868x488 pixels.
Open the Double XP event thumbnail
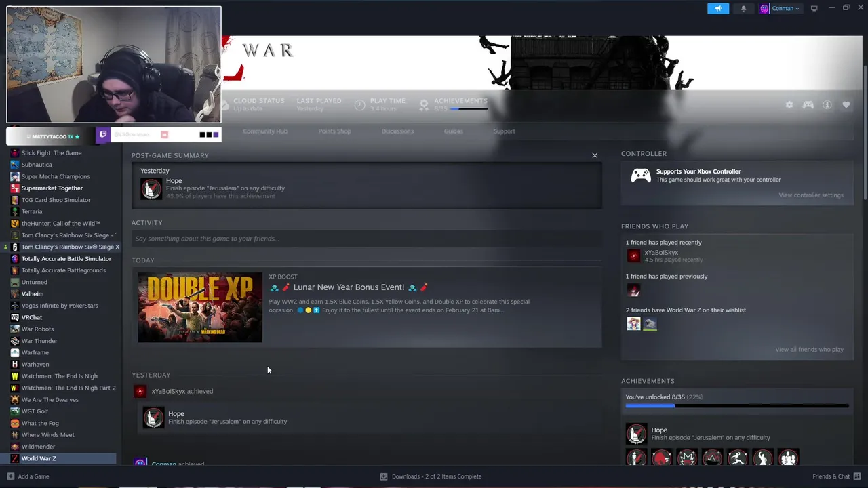pos(200,308)
